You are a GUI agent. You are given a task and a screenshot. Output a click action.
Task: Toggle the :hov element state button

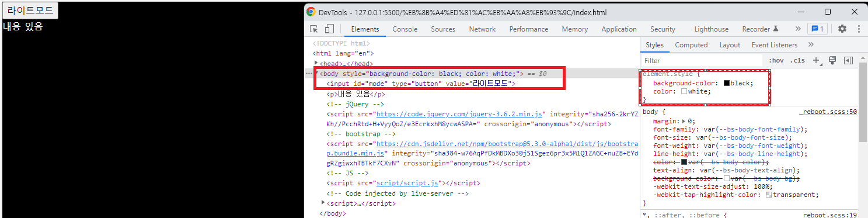[x=776, y=60]
